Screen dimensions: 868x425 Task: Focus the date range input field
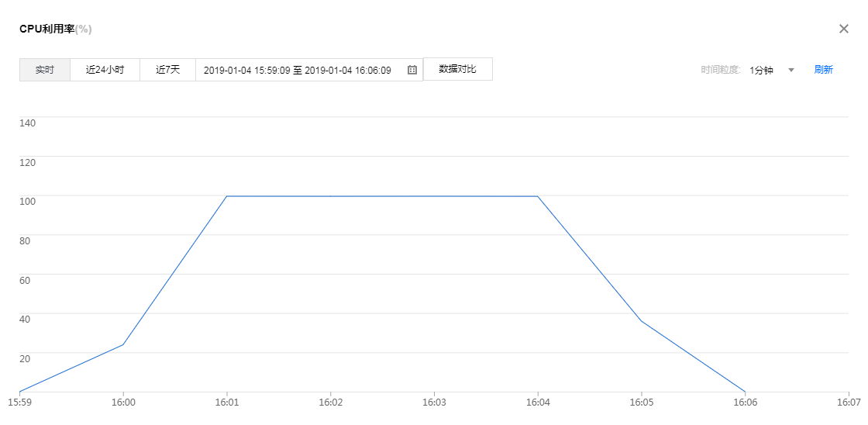click(x=298, y=70)
